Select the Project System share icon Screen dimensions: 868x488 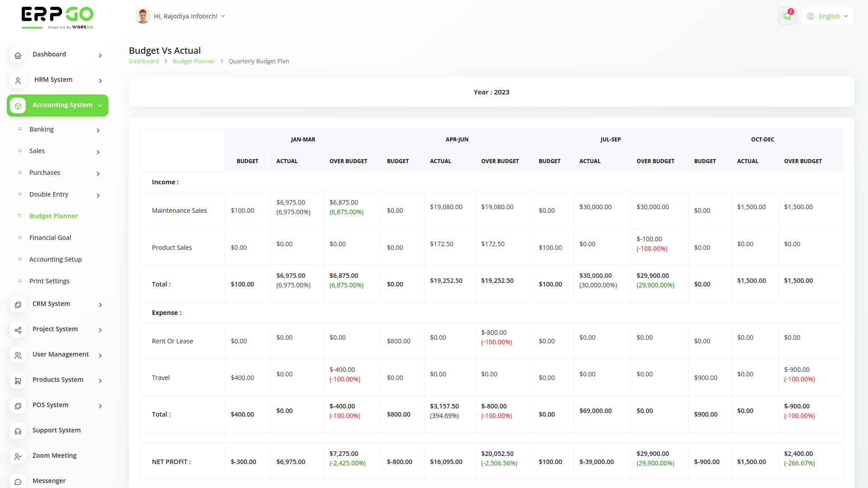tap(18, 330)
